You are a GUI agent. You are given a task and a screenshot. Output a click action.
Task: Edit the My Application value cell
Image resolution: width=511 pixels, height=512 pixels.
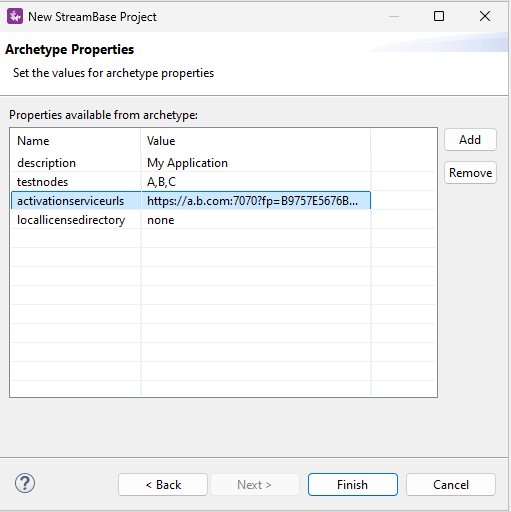pyautogui.click(x=256, y=163)
